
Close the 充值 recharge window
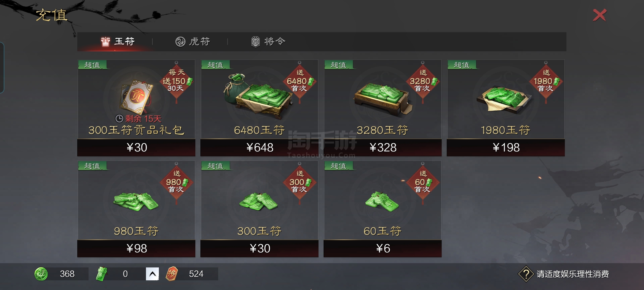[600, 15]
